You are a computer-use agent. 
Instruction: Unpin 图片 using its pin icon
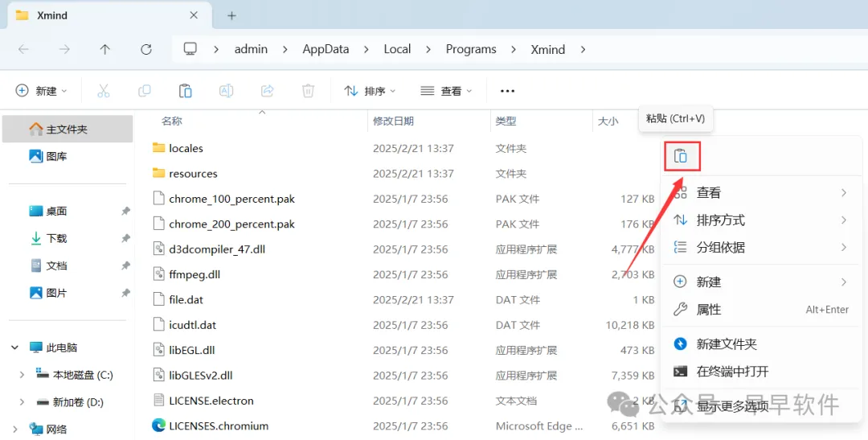(x=125, y=293)
